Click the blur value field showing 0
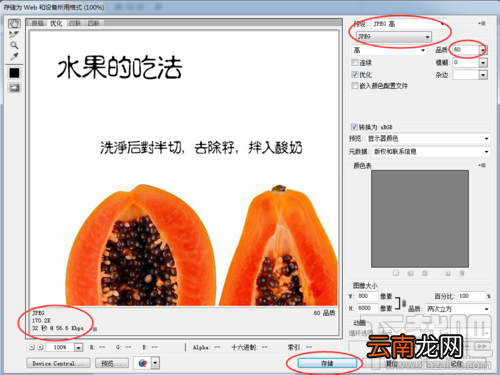 point(465,62)
